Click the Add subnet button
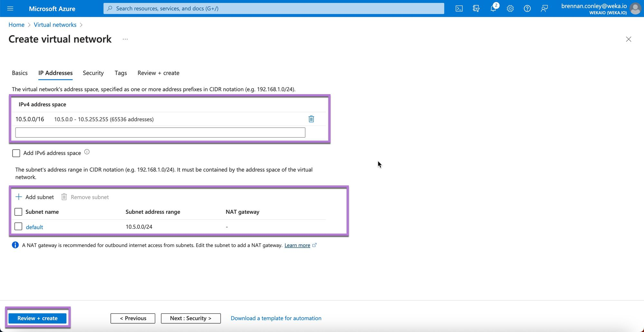Viewport: 644px width, 332px height. point(35,197)
